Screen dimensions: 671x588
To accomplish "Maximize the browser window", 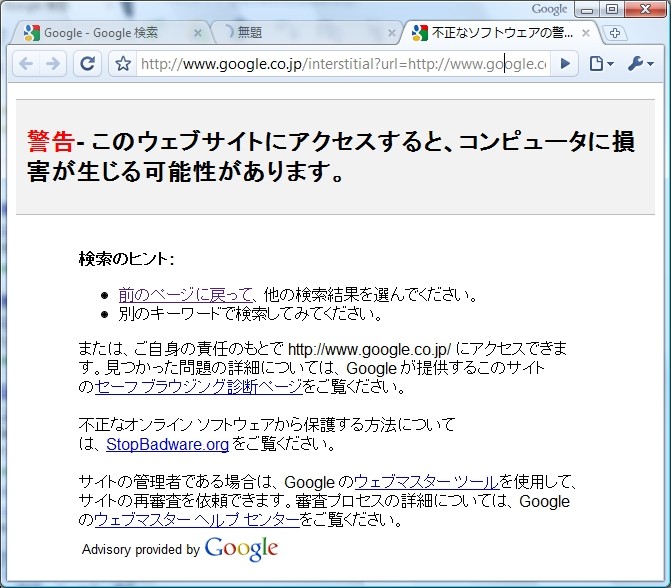I will [612, 9].
